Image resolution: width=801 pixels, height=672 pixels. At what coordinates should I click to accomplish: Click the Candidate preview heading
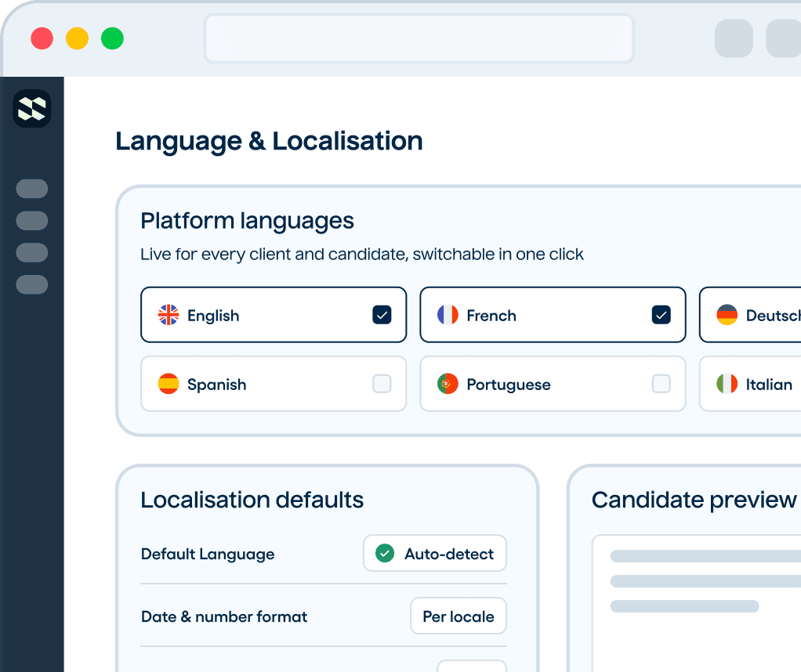[694, 500]
